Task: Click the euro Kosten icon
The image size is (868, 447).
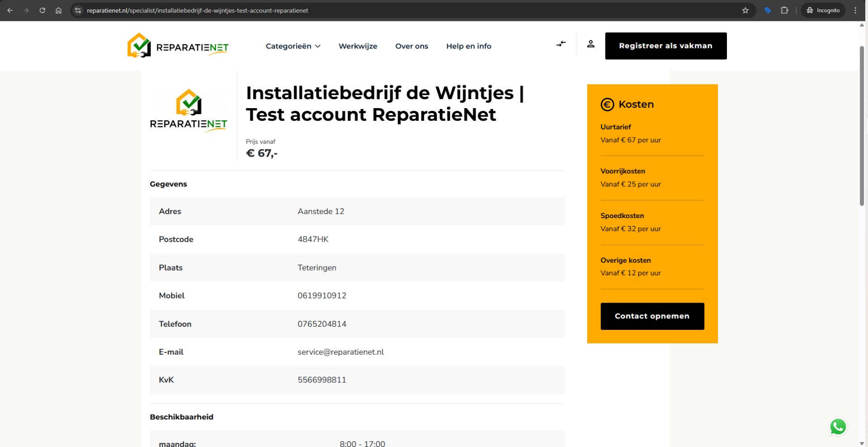Action: (607, 105)
